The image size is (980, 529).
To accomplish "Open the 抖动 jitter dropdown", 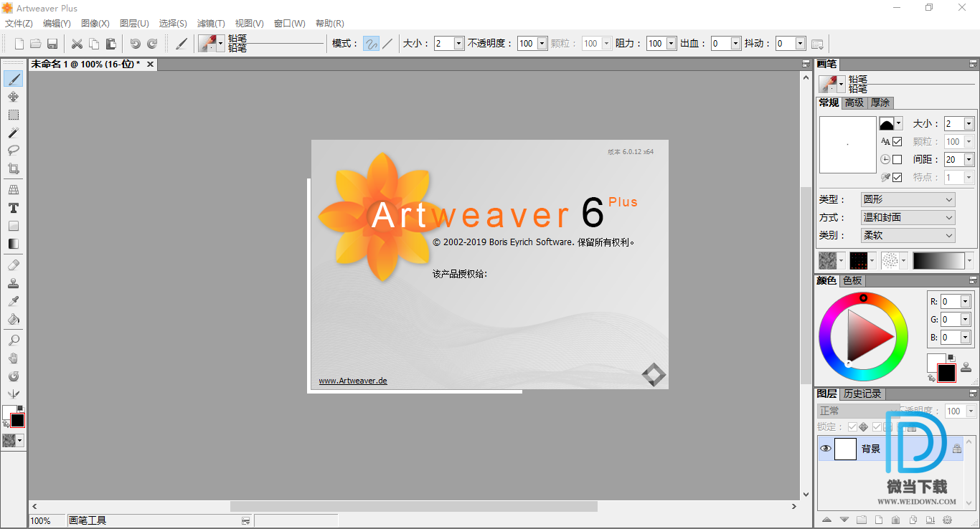I will (801, 44).
